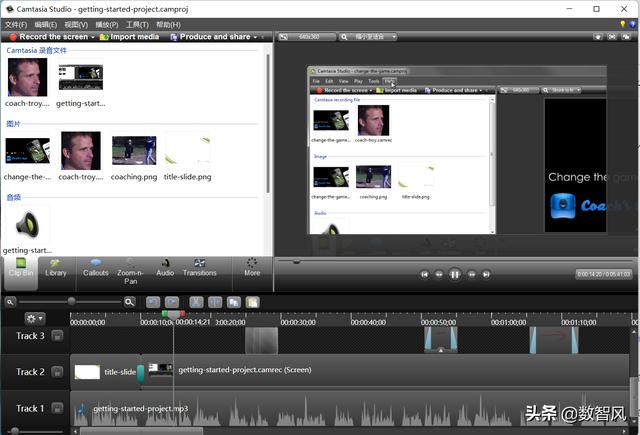Click the timeline zoom slider handle
This screenshot has height=435, width=640.
point(71,301)
